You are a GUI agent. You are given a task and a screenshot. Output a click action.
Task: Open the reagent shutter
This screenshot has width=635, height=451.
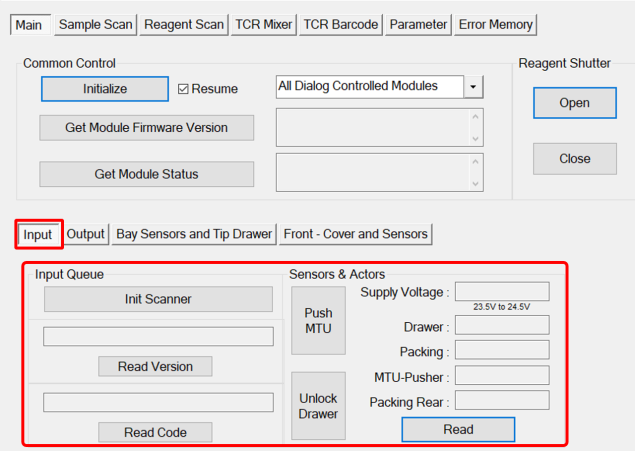tap(574, 103)
